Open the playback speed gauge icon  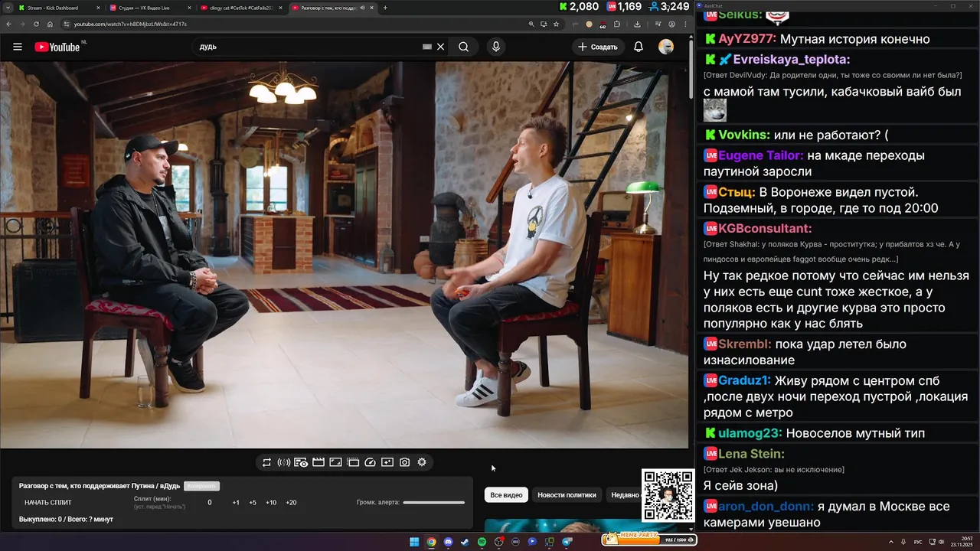370,462
